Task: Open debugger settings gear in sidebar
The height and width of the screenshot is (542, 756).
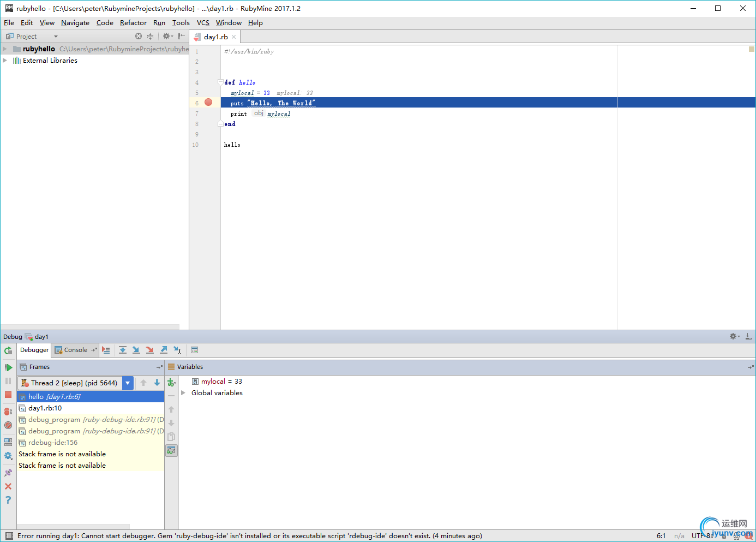Action: pyautogui.click(x=8, y=456)
